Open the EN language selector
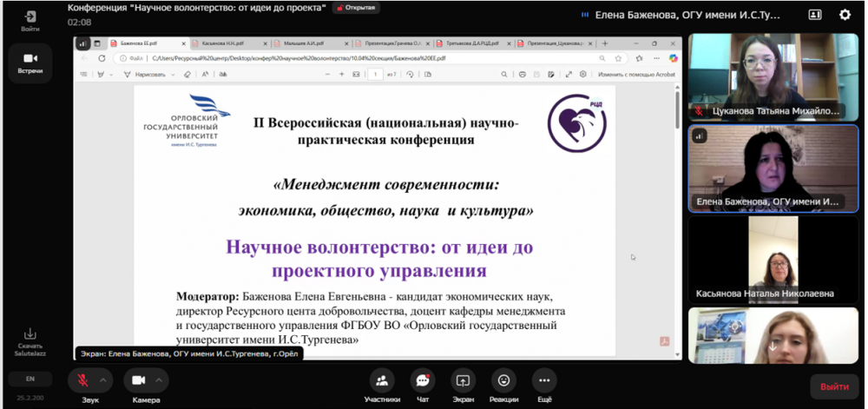The height and width of the screenshot is (409, 868). (30, 379)
